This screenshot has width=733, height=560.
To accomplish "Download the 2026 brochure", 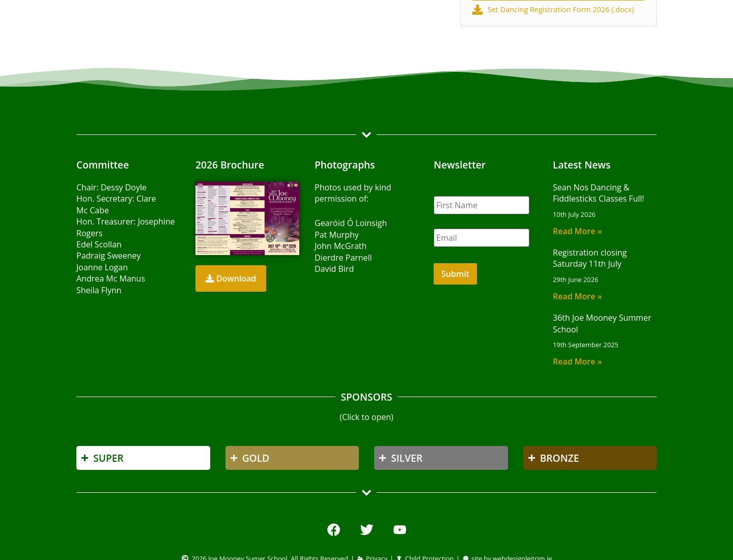I will pyautogui.click(x=231, y=278).
